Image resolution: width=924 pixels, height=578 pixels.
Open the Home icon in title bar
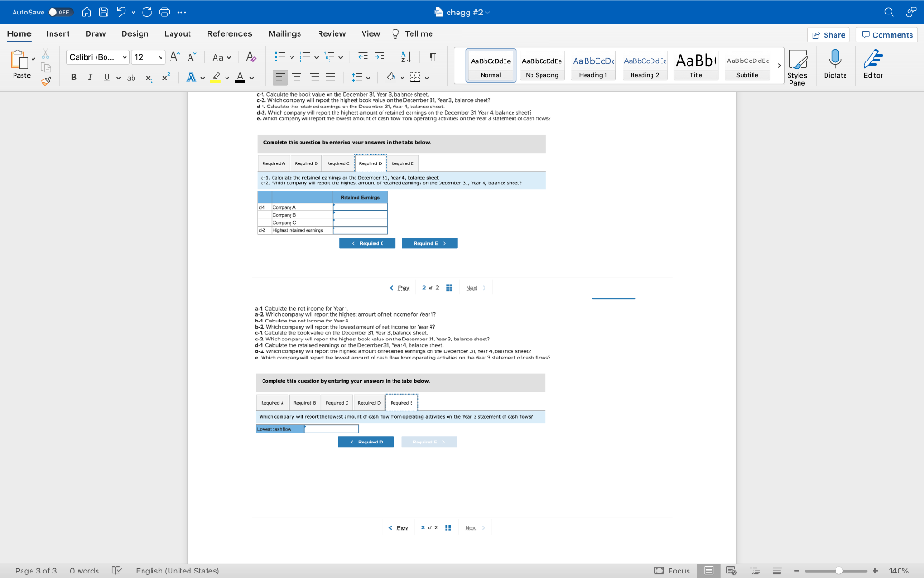point(87,12)
